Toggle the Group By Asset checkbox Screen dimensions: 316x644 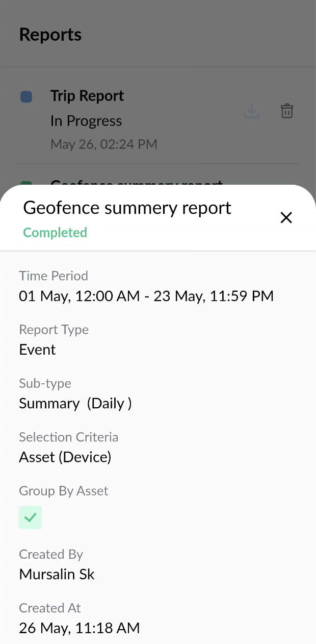(30, 517)
